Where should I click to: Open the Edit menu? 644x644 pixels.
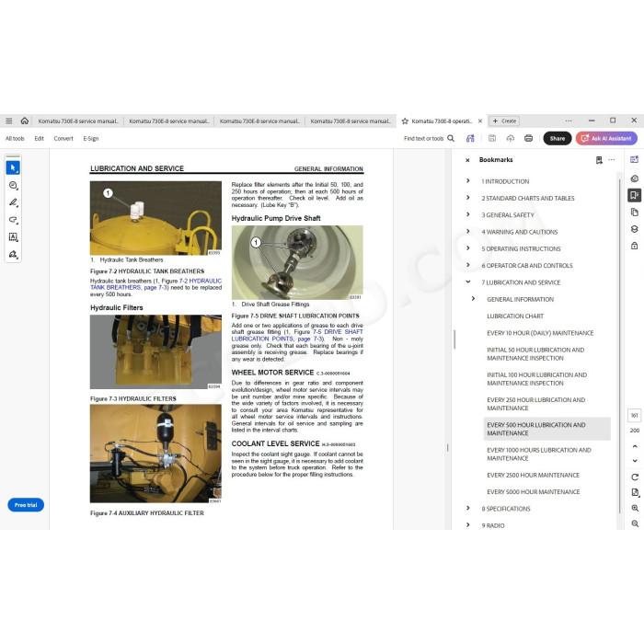[x=39, y=138]
